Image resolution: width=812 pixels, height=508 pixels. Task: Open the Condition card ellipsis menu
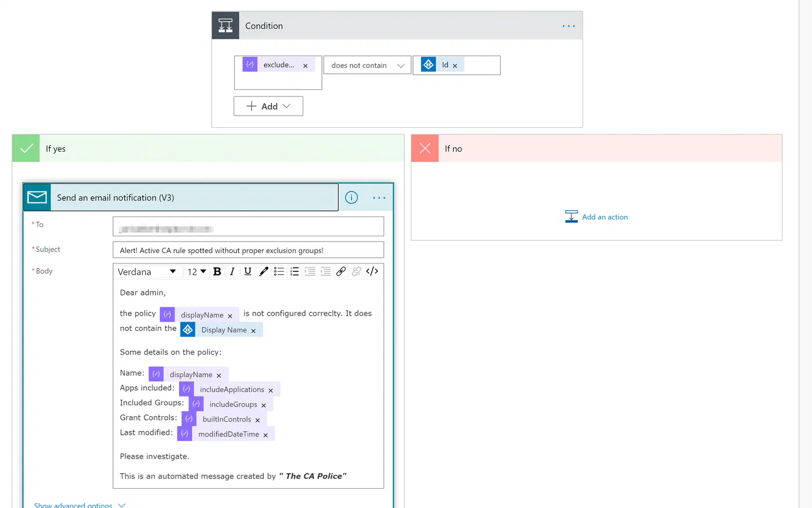[568, 26]
